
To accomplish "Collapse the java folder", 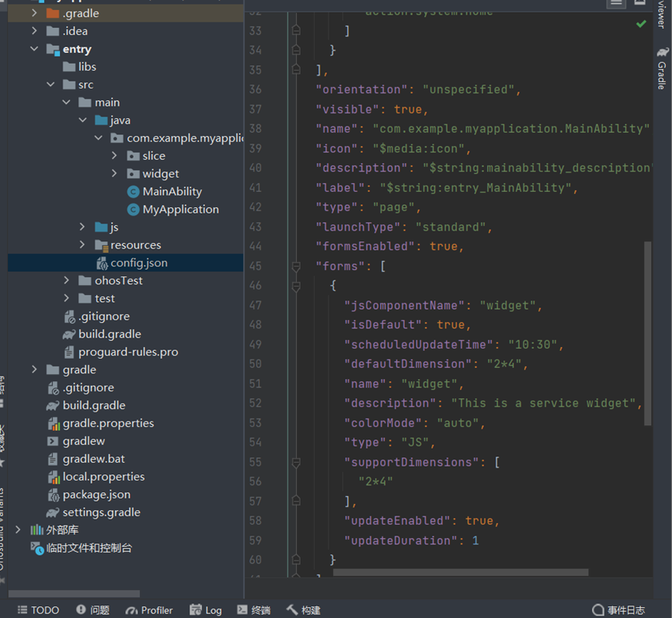I will 82,120.
